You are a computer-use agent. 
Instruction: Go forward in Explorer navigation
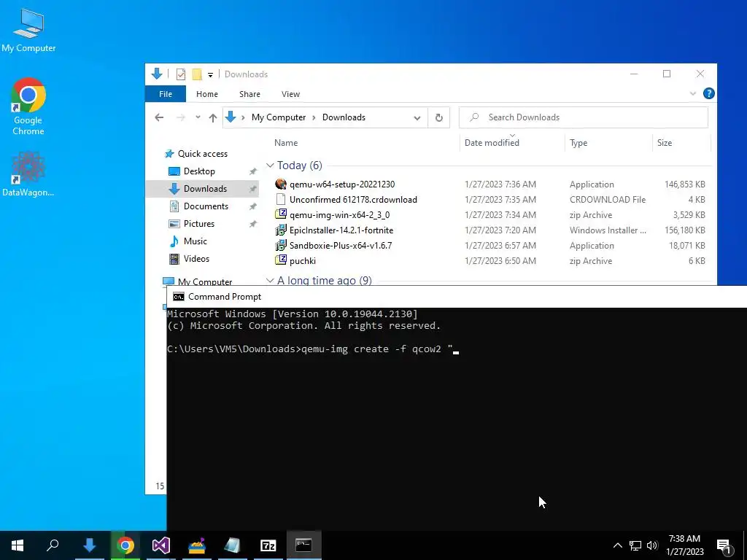click(181, 117)
